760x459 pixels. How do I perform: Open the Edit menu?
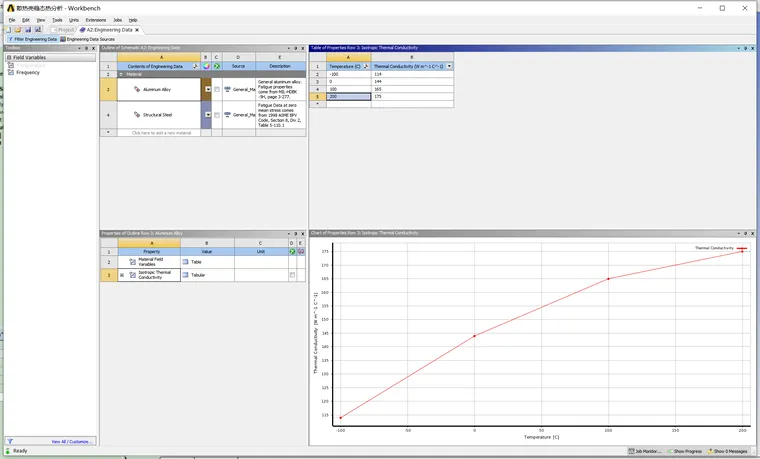[26, 20]
